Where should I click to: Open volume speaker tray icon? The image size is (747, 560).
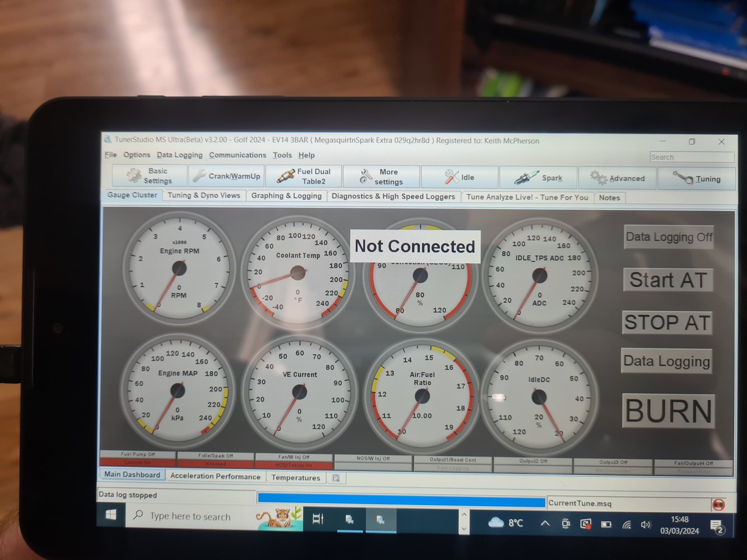[x=646, y=525]
